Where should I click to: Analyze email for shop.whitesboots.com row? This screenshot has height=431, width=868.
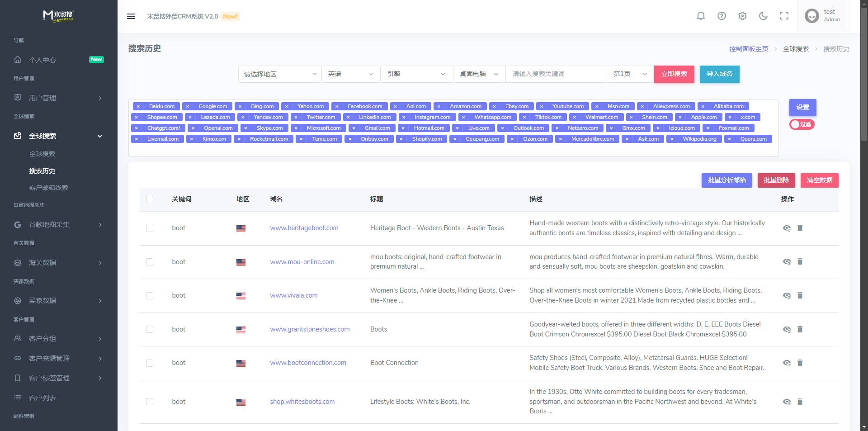pos(787,402)
